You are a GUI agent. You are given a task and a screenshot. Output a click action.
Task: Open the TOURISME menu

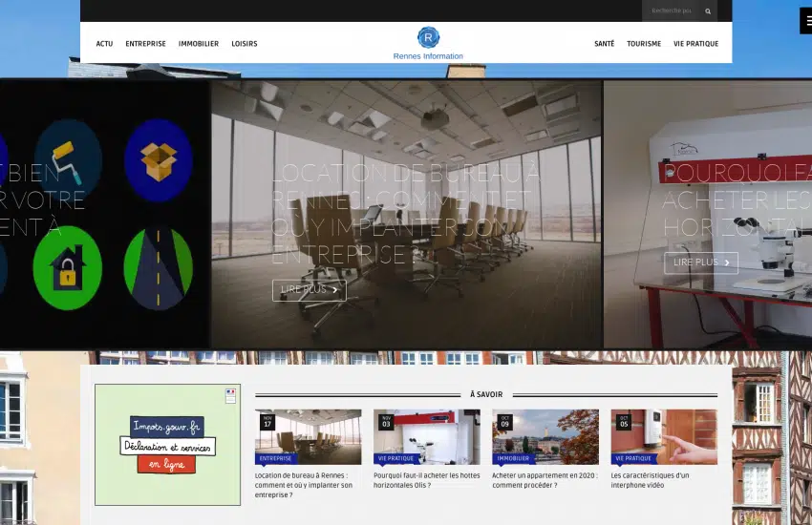(644, 44)
